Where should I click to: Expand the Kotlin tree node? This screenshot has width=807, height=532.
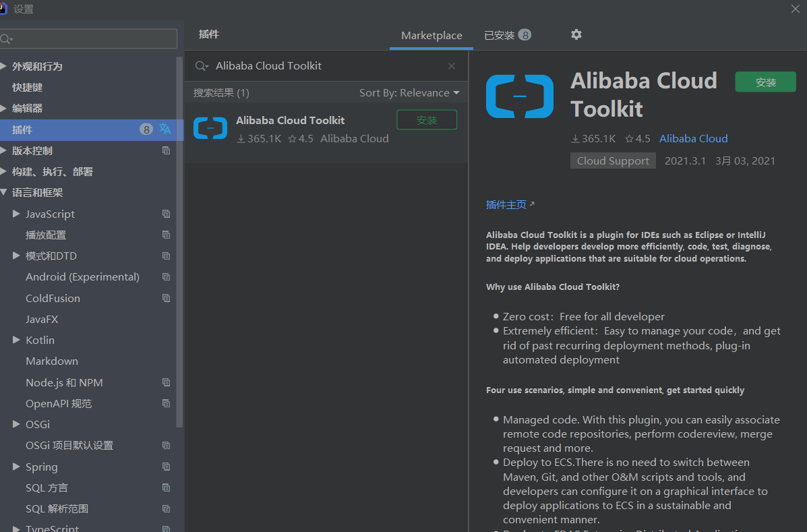coord(16,340)
